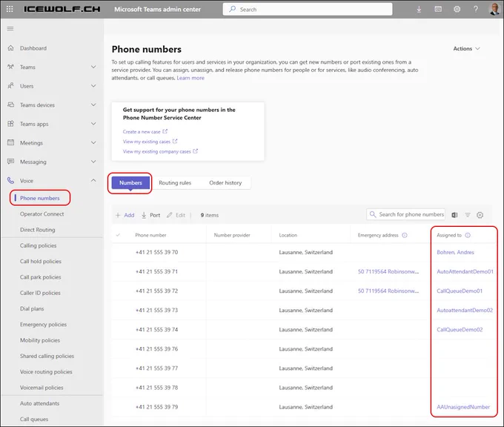The width and height of the screenshot is (504, 427).
Task: Click the Export to Excel icon
Action: tap(454, 215)
